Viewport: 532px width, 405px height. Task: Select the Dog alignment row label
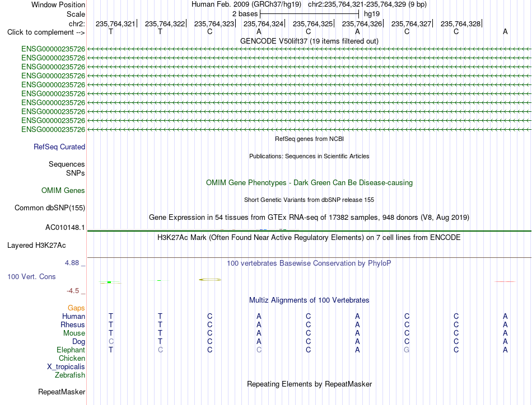[79, 342]
